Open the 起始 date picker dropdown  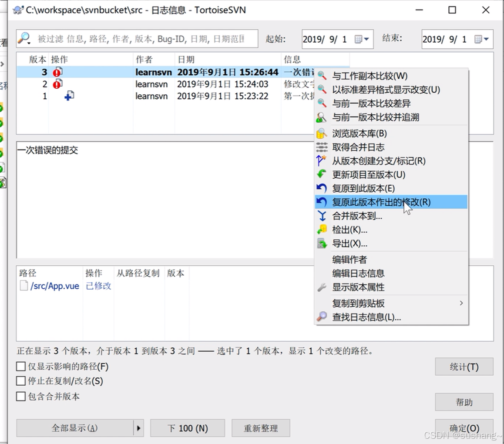[362, 39]
